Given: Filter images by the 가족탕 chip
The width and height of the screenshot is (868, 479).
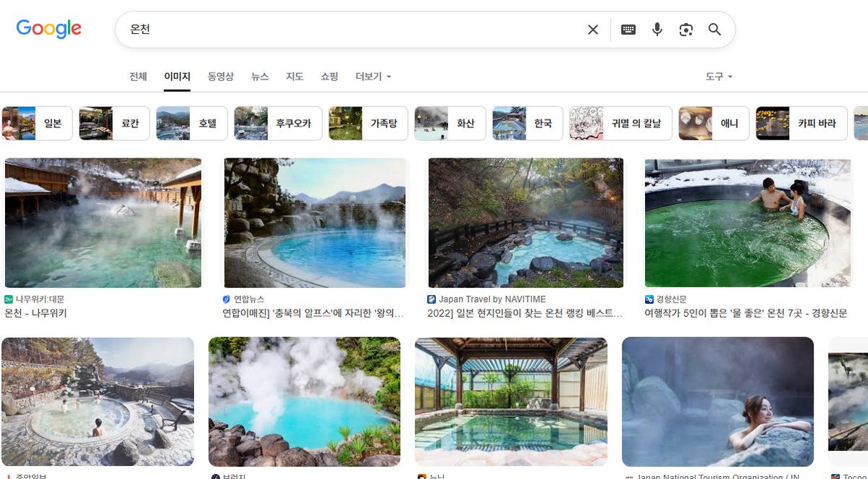Looking at the screenshot, I should point(368,123).
